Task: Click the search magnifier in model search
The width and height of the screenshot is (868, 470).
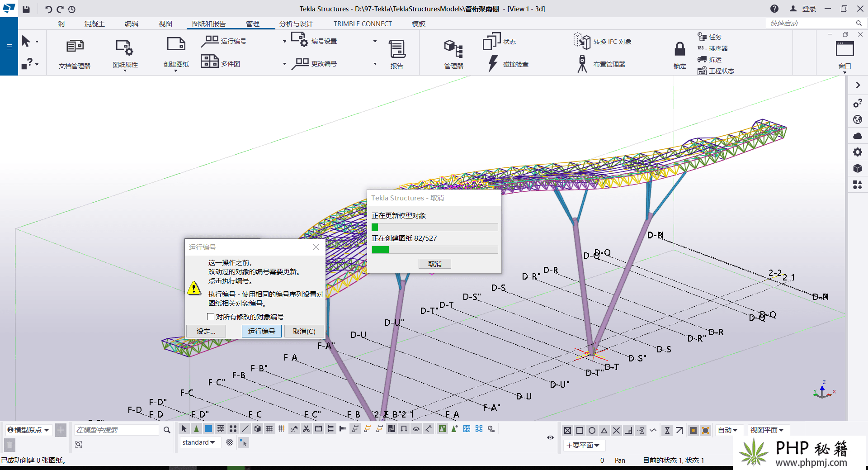Action: pyautogui.click(x=167, y=430)
